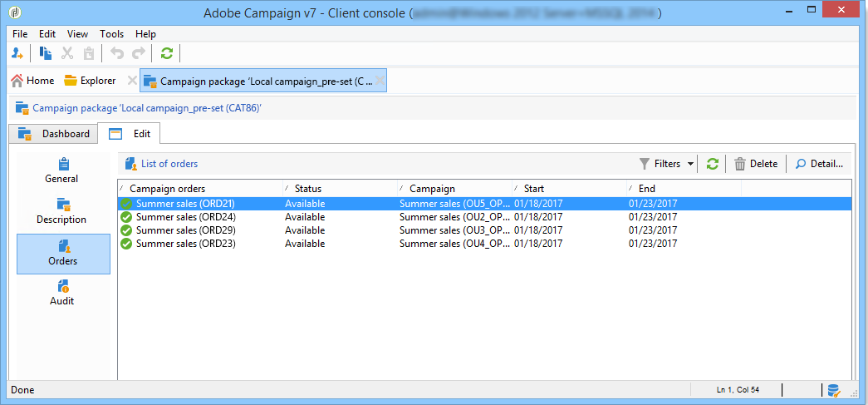Switch to the Dashboard tab
The width and height of the screenshot is (868, 405).
pos(53,134)
